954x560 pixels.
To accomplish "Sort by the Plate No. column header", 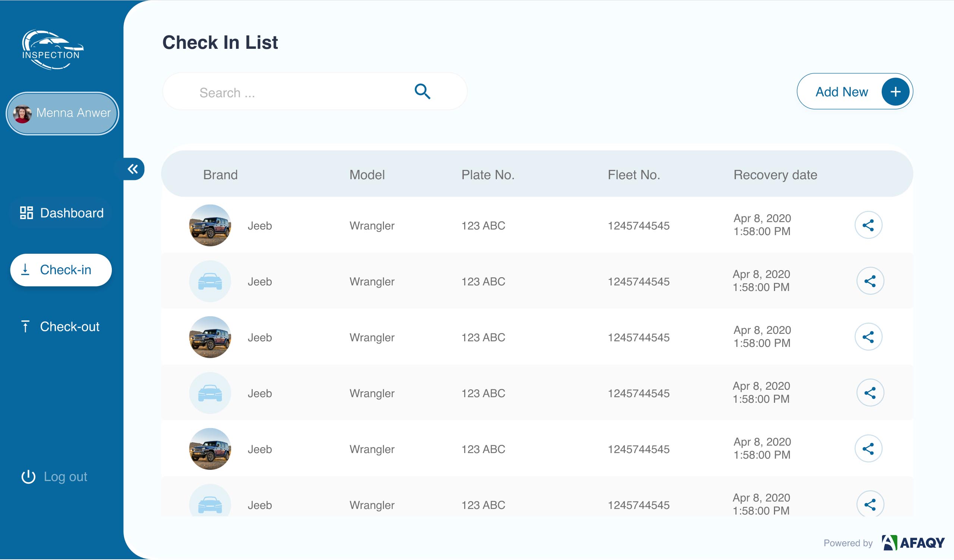I will pos(488,175).
